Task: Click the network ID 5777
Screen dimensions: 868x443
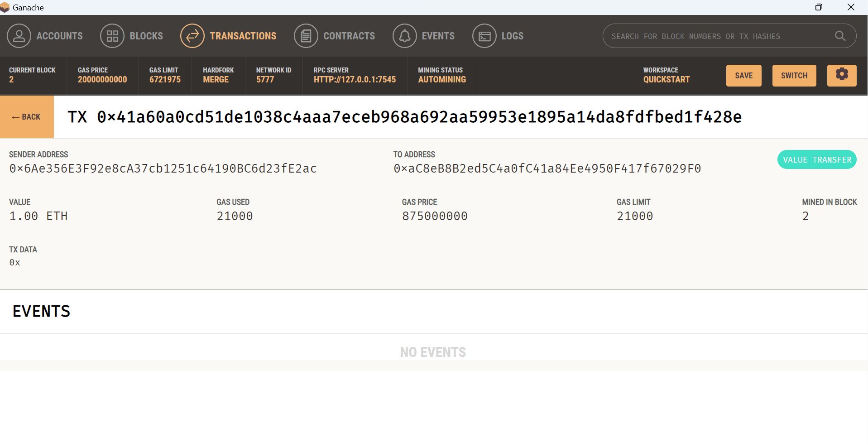Action: click(x=265, y=80)
